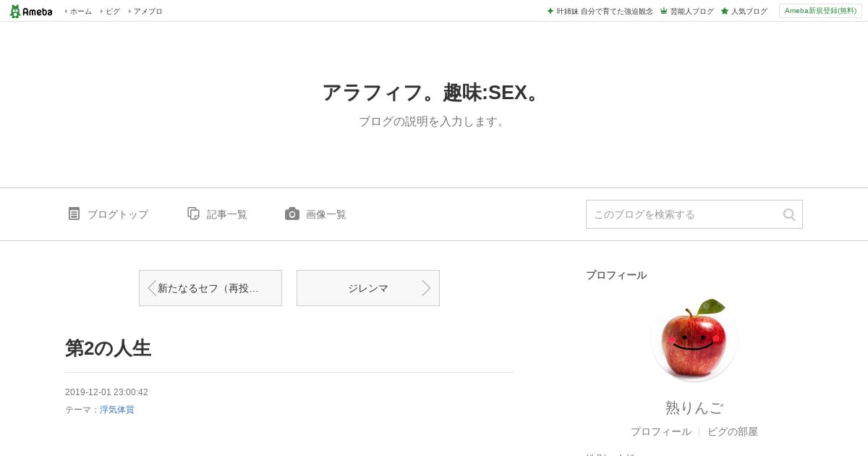Click the Blog Top document icon
Viewport: 868px width, 456px height.
pyautogui.click(x=74, y=214)
